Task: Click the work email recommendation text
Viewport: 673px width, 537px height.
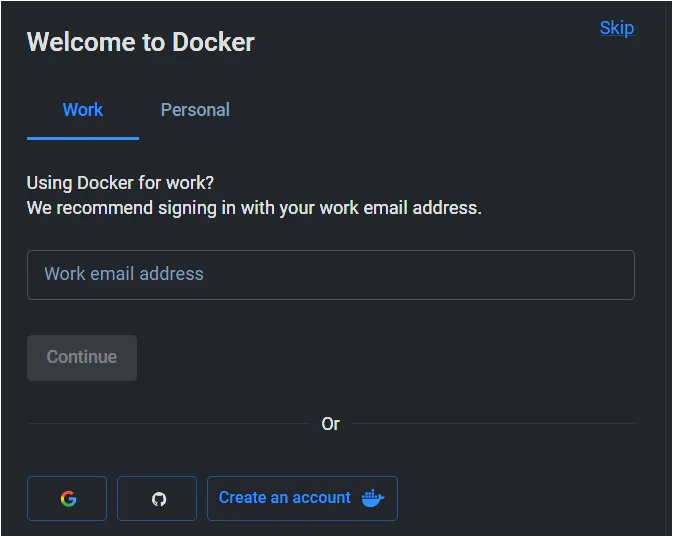Action: (x=254, y=208)
